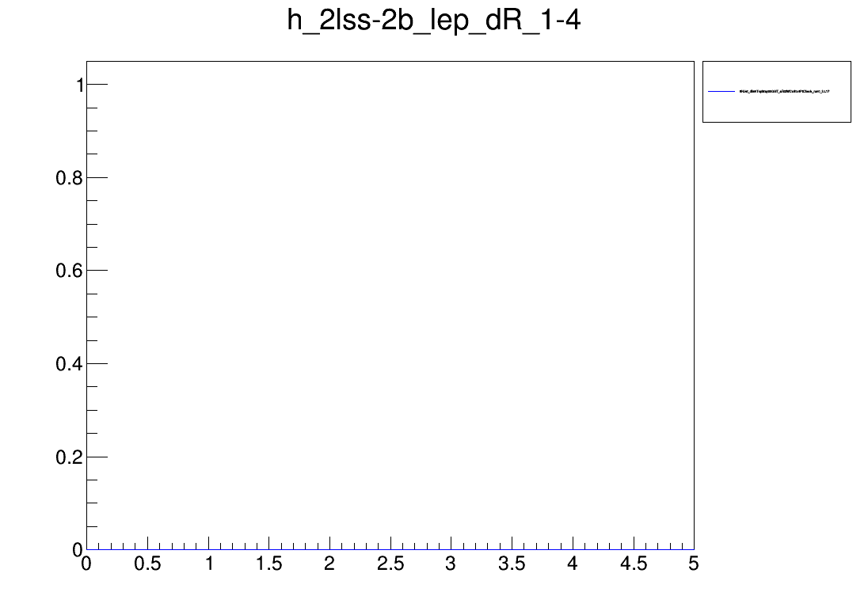
Task: Click the y-axis label 0.4
Action: pyautogui.click(x=69, y=364)
